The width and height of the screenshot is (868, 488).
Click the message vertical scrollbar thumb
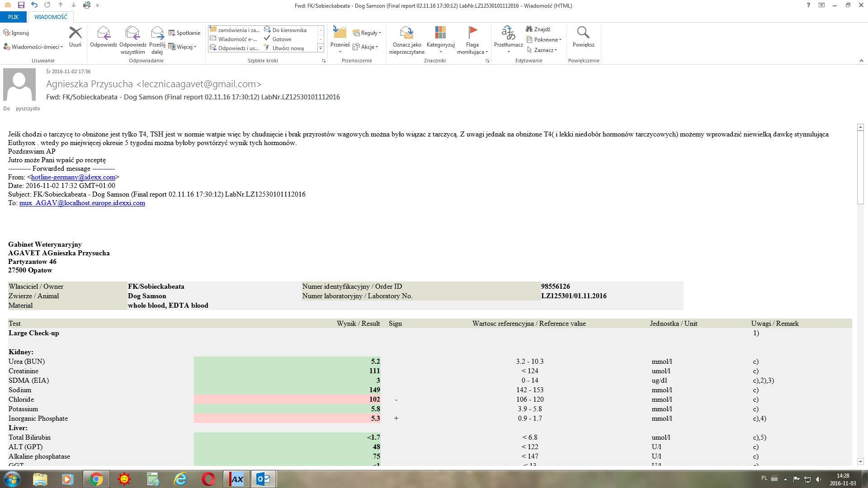pos(860,167)
